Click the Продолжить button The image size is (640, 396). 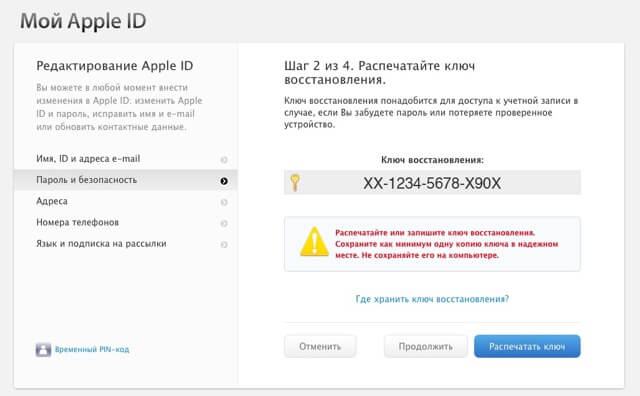click(x=426, y=346)
